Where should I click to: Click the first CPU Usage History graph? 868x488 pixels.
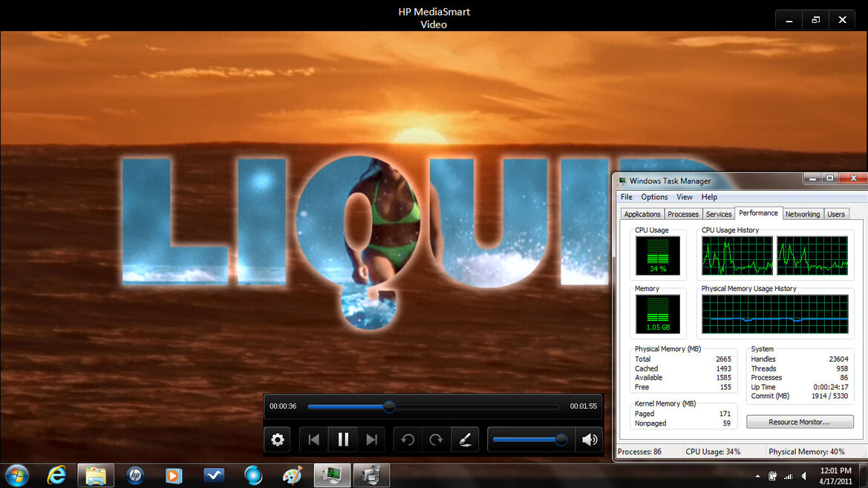(737, 256)
